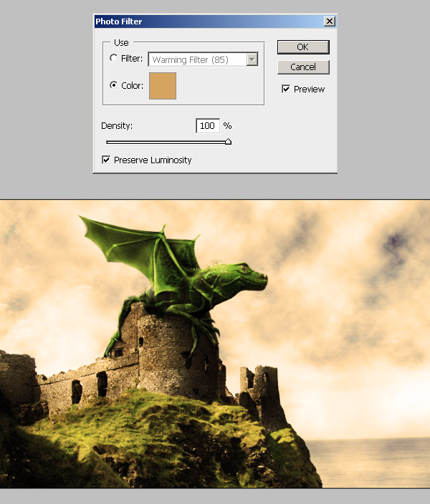
Task: Click the dragon image preview
Action: (x=215, y=344)
